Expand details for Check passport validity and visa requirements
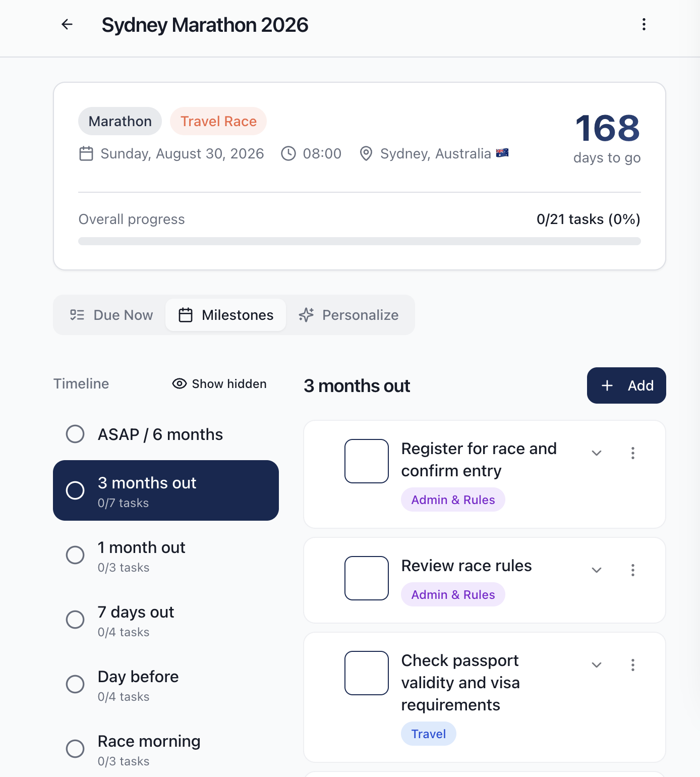Screen dimensions: 700x777 tap(596, 665)
